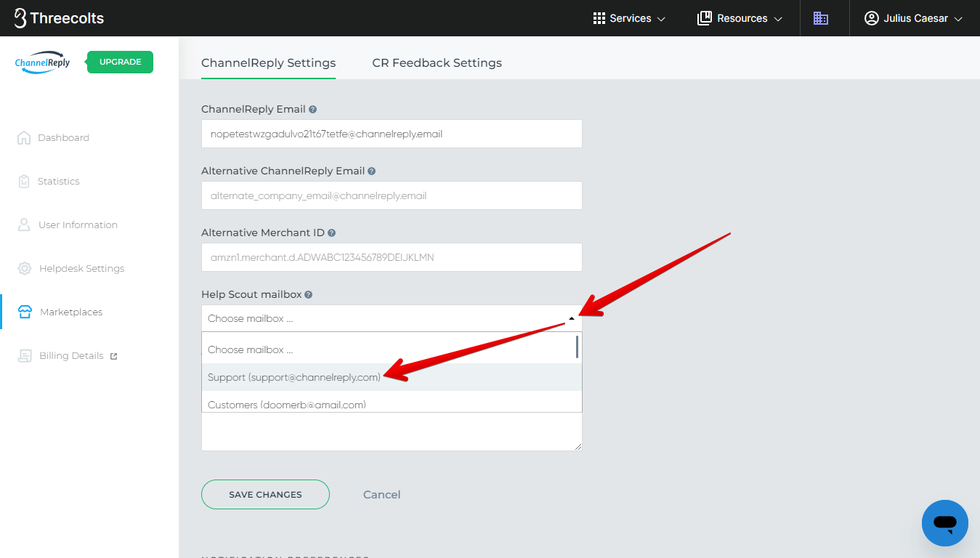Click help icon next to Help Scout mailbox

tap(308, 294)
